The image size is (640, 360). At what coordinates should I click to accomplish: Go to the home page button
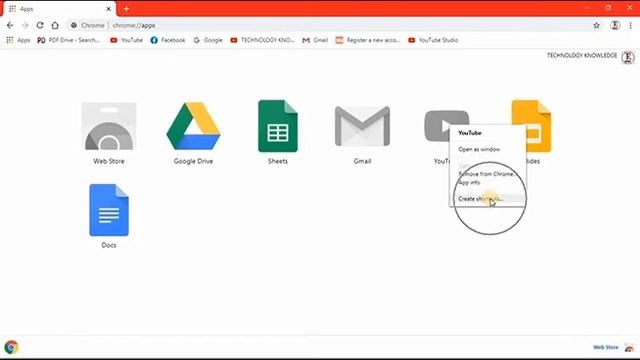click(55, 25)
